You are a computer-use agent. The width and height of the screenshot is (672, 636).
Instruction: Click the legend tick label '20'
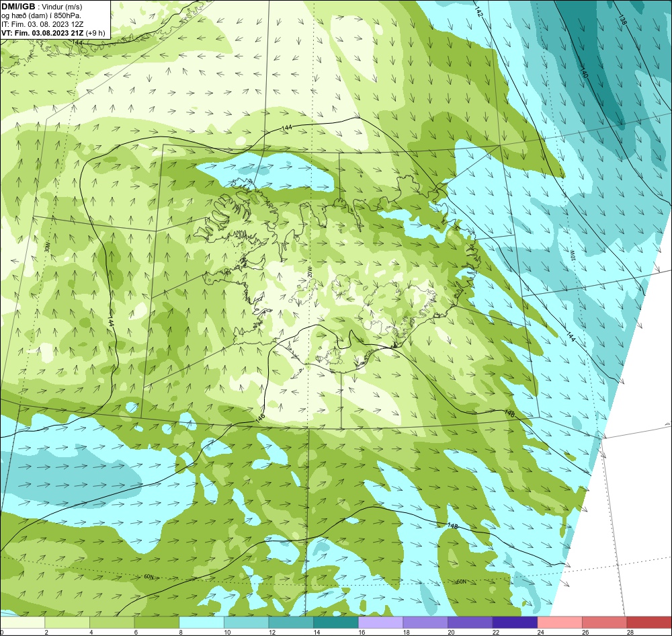coord(452,632)
